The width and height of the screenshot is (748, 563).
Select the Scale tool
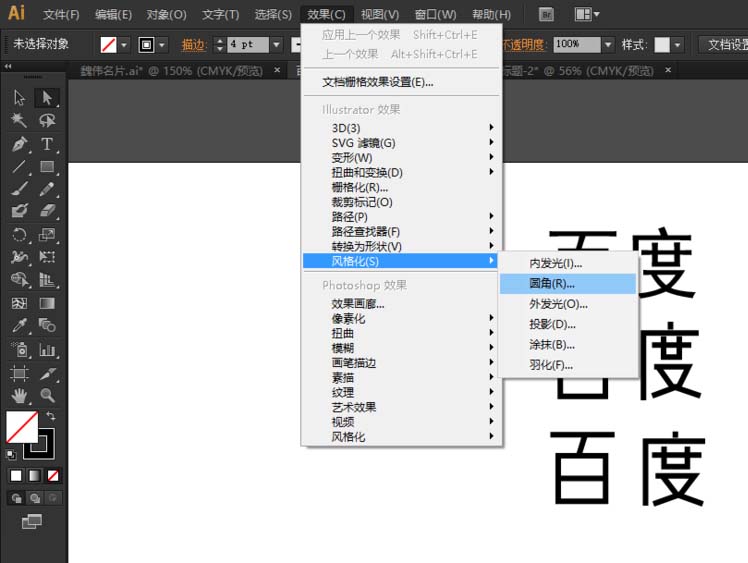47,235
